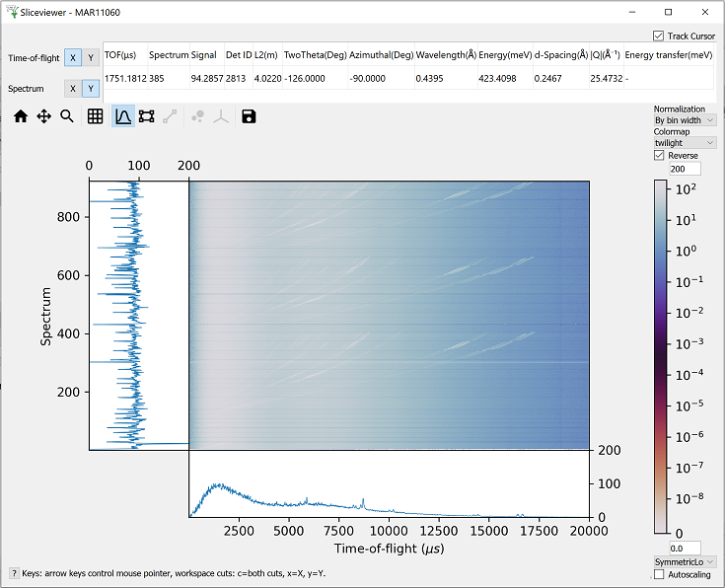Click the help question mark icon
This screenshot has width=725, height=588.
pos(14,573)
